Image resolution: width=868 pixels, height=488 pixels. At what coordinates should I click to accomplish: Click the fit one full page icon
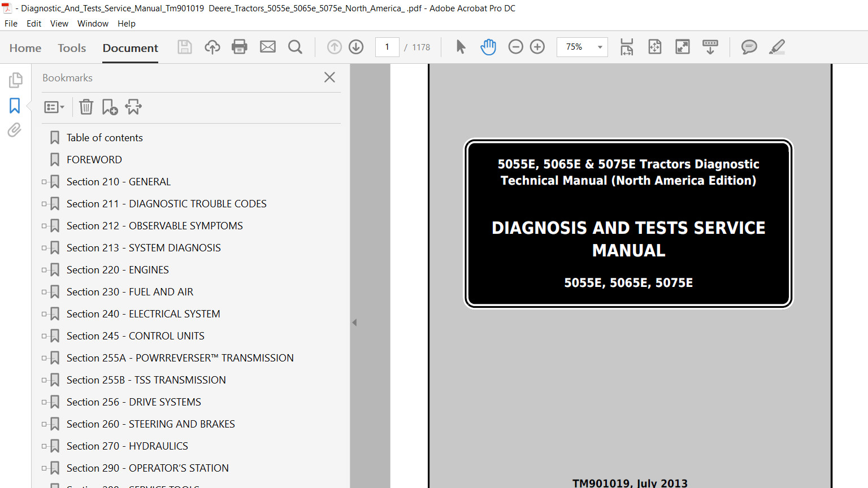(x=655, y=47)
